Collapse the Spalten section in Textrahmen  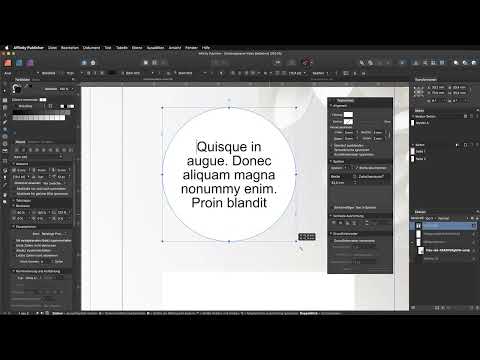click(331, 161)
